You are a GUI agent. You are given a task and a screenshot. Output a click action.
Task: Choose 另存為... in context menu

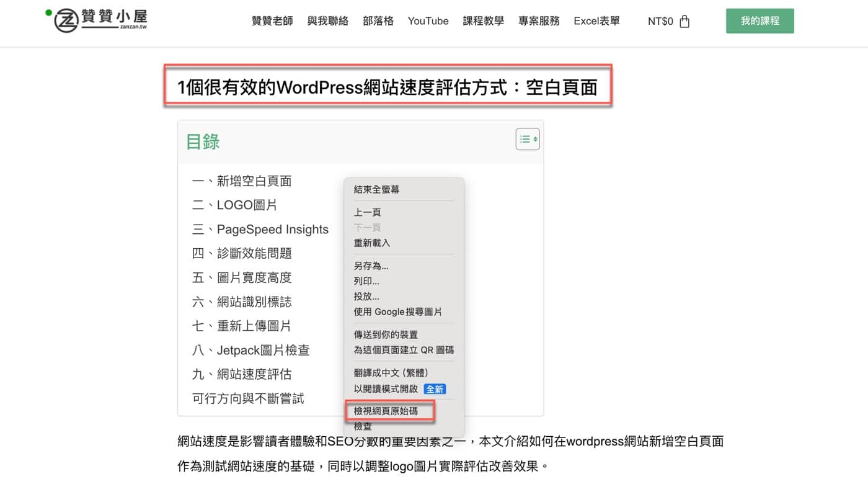404,266
